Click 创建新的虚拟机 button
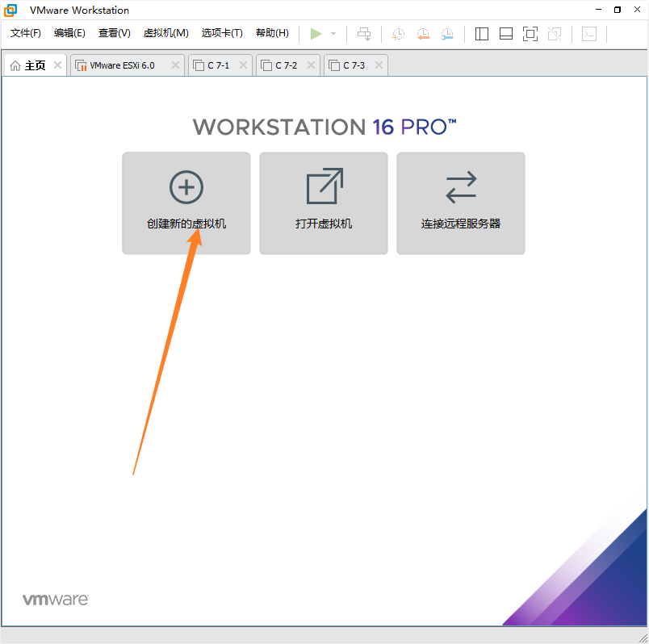The height and width of the screenshot is (644, 649). 186,203
